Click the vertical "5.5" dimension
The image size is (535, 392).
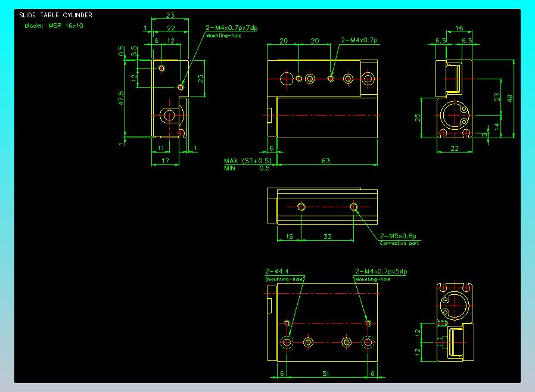(x=134, y=51)
